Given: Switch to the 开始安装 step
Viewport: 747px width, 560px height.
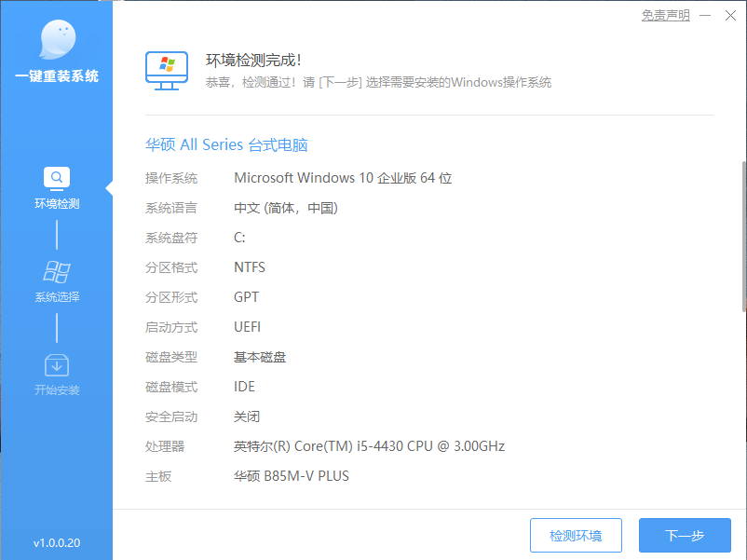Looking at the screenshot, I should (56, 389).
